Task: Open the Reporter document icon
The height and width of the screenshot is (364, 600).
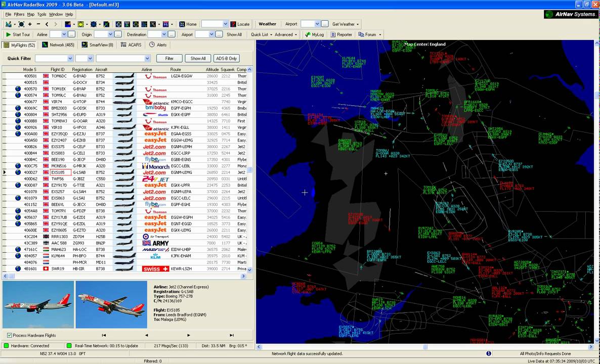Action: (x=333, y=34)
